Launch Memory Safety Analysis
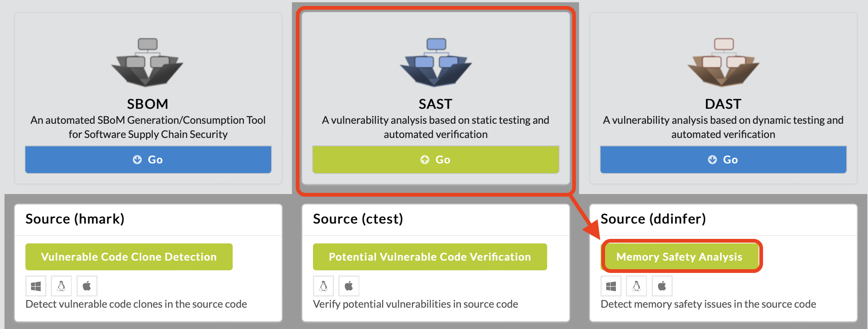Image resolution: width=868 pixels, height=329 pixels. (679, 257)
